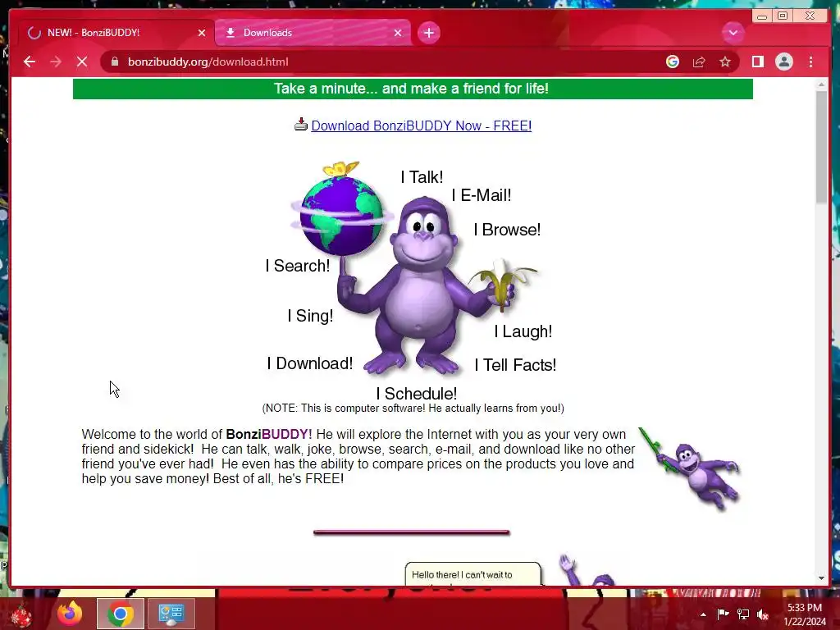Screen dimensions: 840x630
Task: Click the NOTE computer software line
Action: click(413, 409)
